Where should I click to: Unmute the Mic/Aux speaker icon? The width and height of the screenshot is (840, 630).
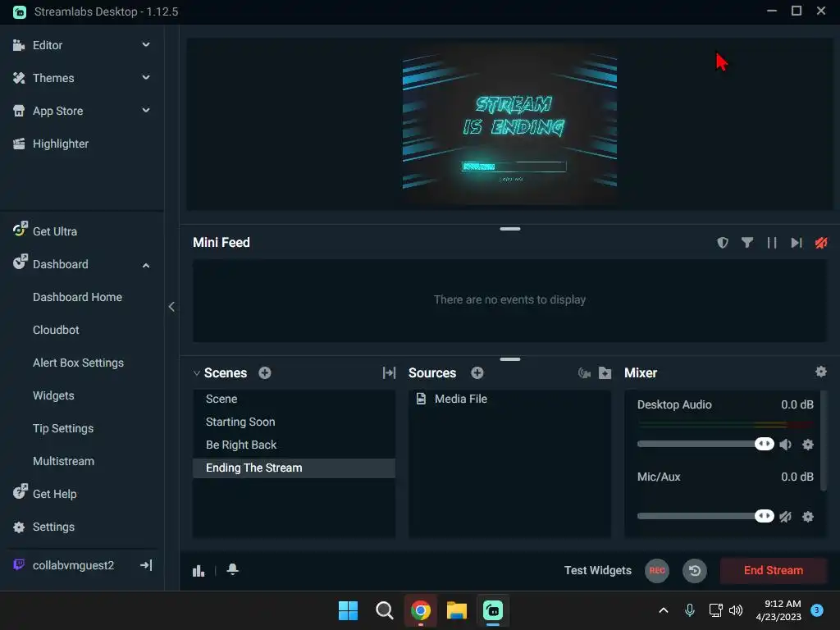click(785, 517)
